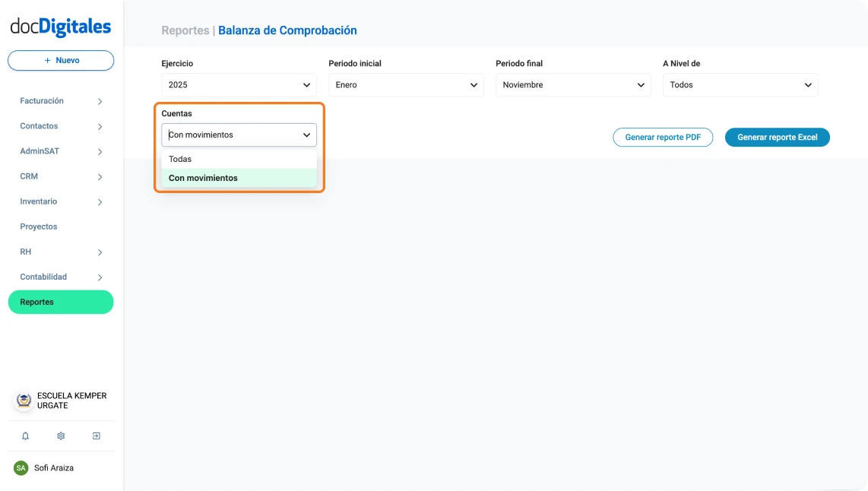Open the Periodo inicial dropdown
The height and width of the screenshot is (491, 868).
(x=405, y=84)
